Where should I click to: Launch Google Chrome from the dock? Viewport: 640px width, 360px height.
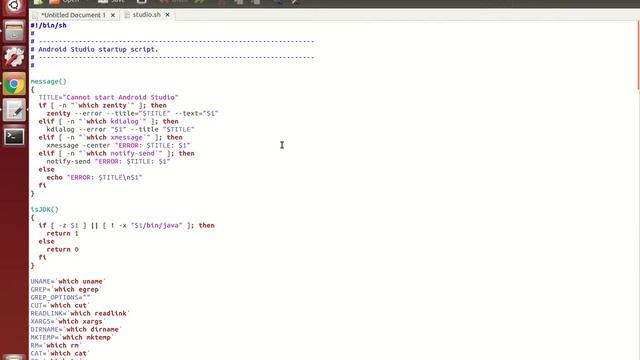(x=14, y=84)
